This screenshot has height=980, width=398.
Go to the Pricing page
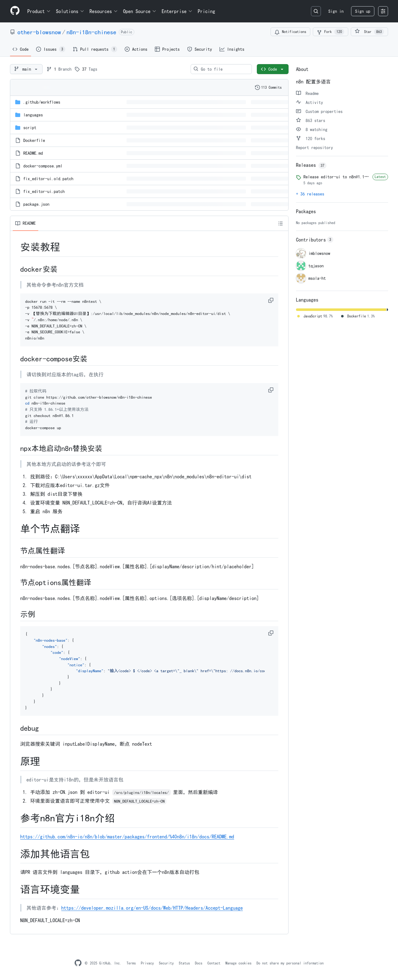[206, 12]
